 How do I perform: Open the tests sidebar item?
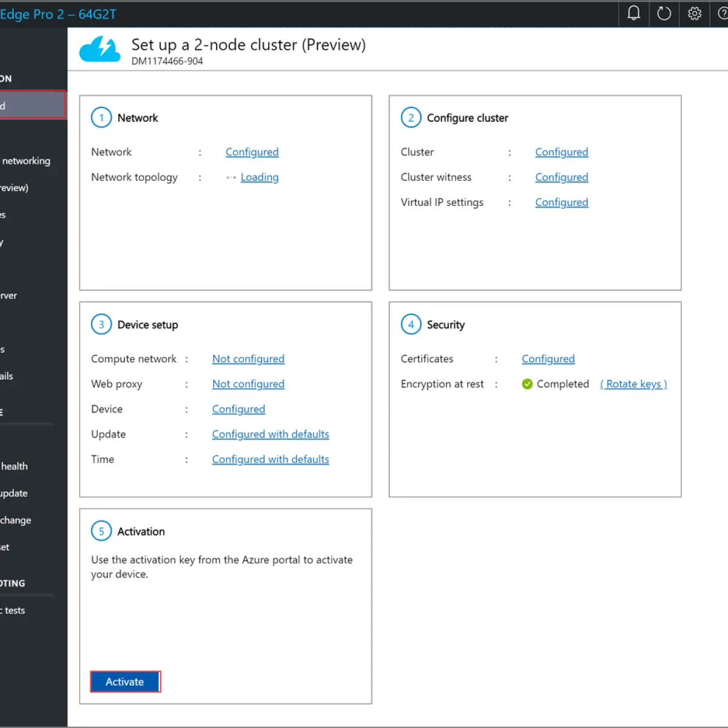click(x=13, y=610)
